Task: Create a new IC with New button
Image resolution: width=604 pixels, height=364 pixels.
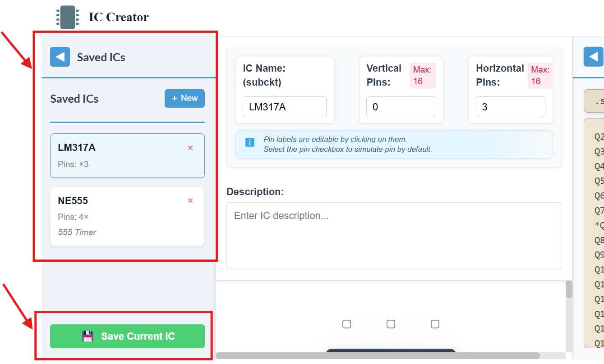Action: [x=184, y=98]
